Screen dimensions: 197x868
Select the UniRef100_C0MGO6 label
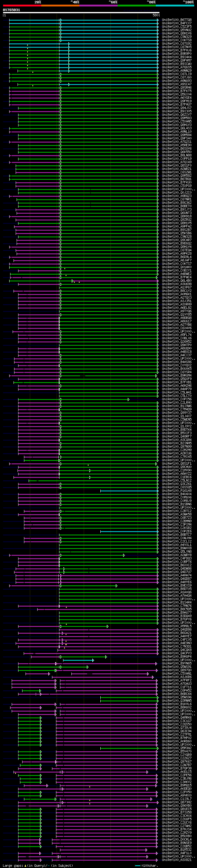177,497
